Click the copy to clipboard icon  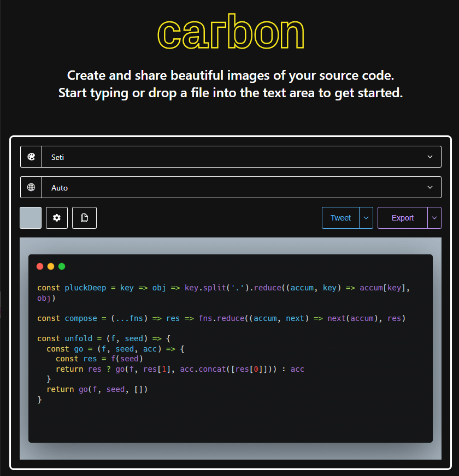coord(84,218)
